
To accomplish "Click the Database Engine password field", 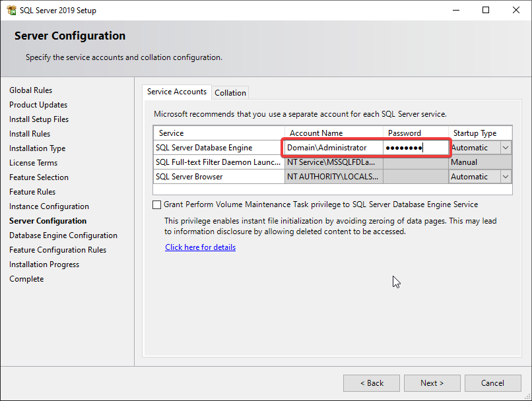I will point(416,148).
